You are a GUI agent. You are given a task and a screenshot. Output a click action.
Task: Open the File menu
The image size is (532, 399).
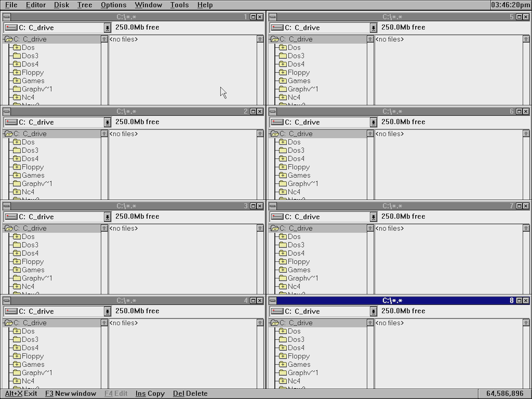pos(11,5)
